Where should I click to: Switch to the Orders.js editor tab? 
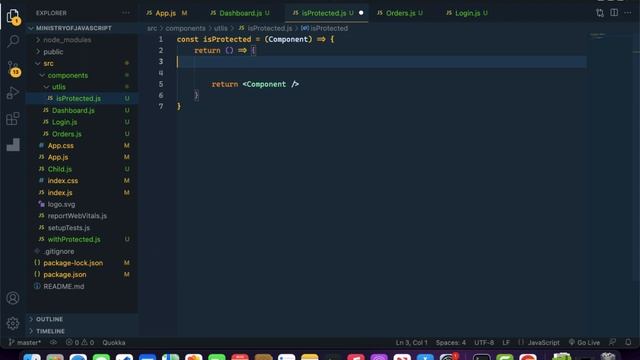tap(400, 13)
